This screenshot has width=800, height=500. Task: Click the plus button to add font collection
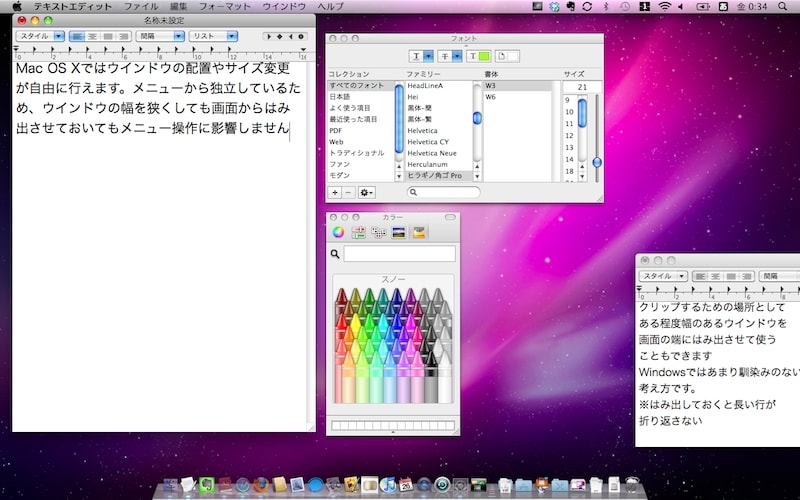pos(335,192)
